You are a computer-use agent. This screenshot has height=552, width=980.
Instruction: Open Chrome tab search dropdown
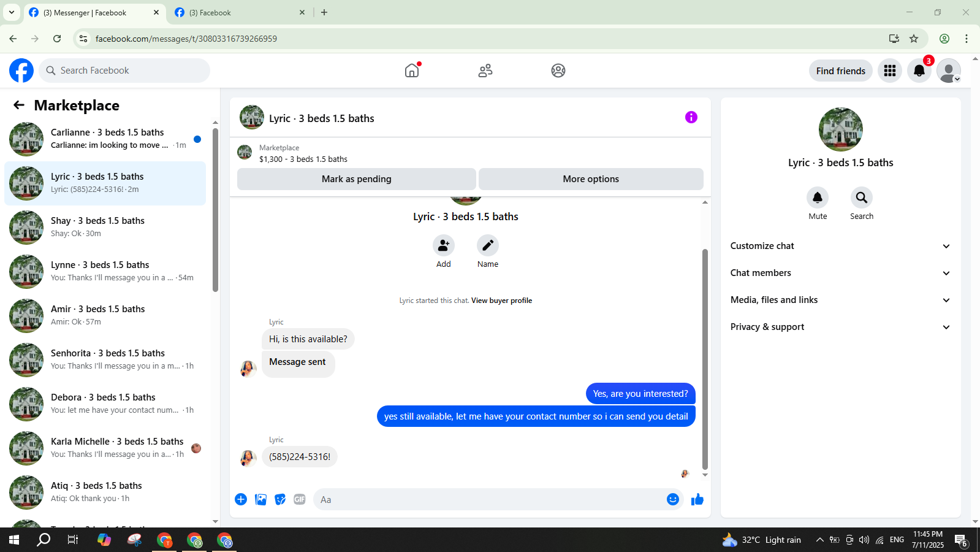click(x=12, y=12)
